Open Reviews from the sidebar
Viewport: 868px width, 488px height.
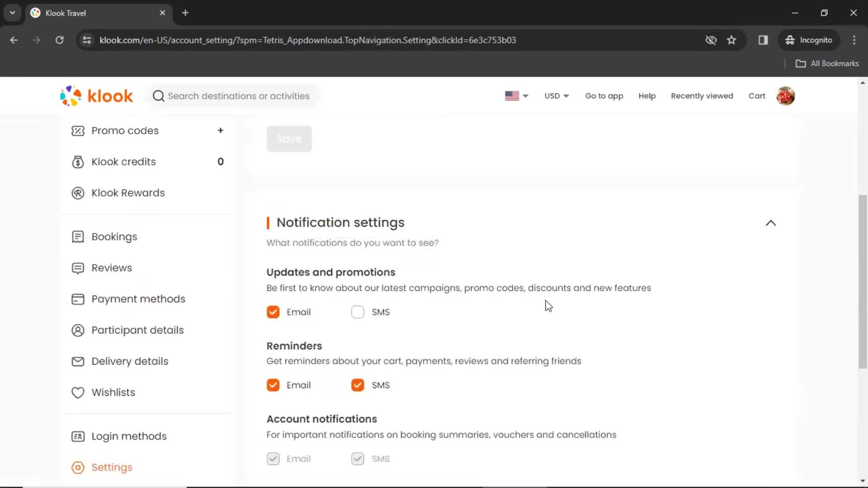[112, 268]
